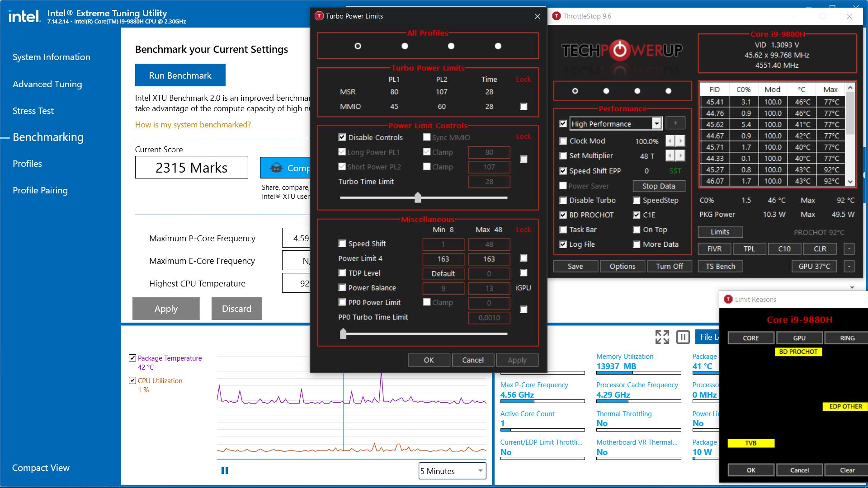Open System Information in XTU sidebar
Image resolution: width=868 pixels, height=488 pixels.
(51, 57)
